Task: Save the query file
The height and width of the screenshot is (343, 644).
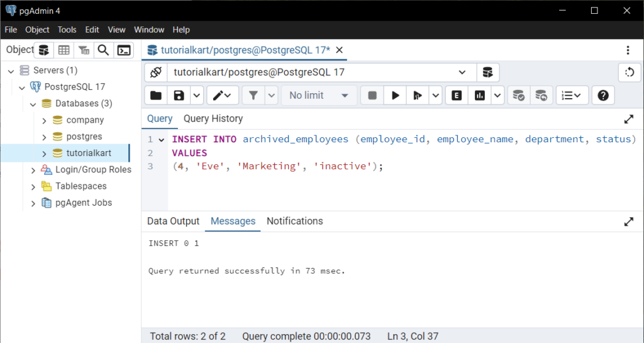Action: (179, 96)
